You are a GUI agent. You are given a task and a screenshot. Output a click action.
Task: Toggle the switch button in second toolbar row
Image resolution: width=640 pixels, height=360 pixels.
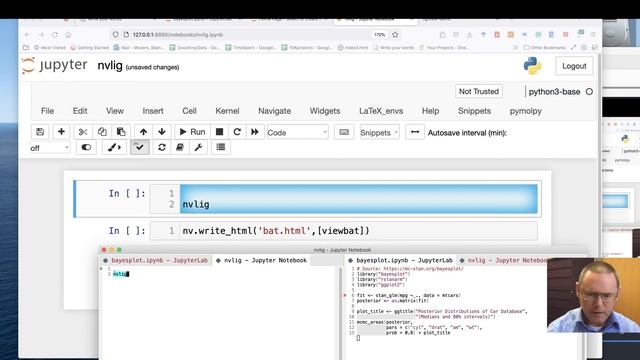coord(86,147)
